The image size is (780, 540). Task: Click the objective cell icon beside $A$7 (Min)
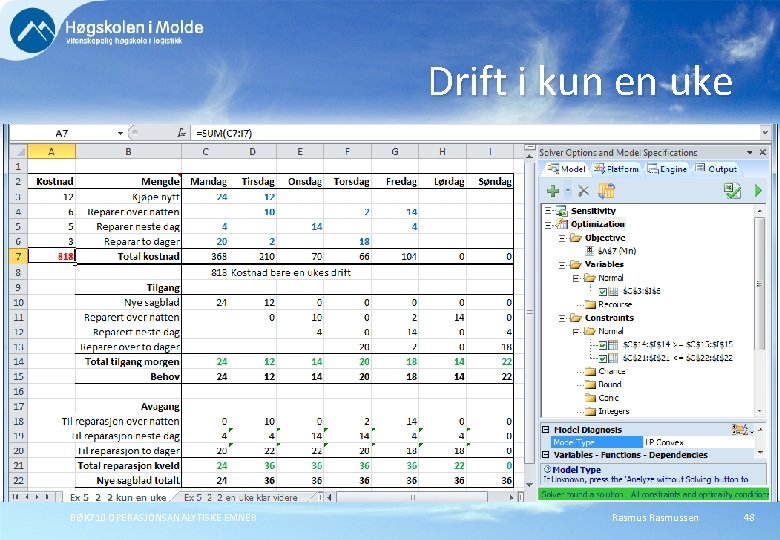(x=589, y=251)
